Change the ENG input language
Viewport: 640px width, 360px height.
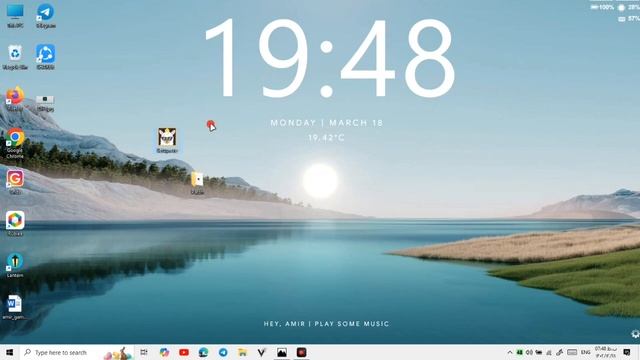click(x=586, y=352)
